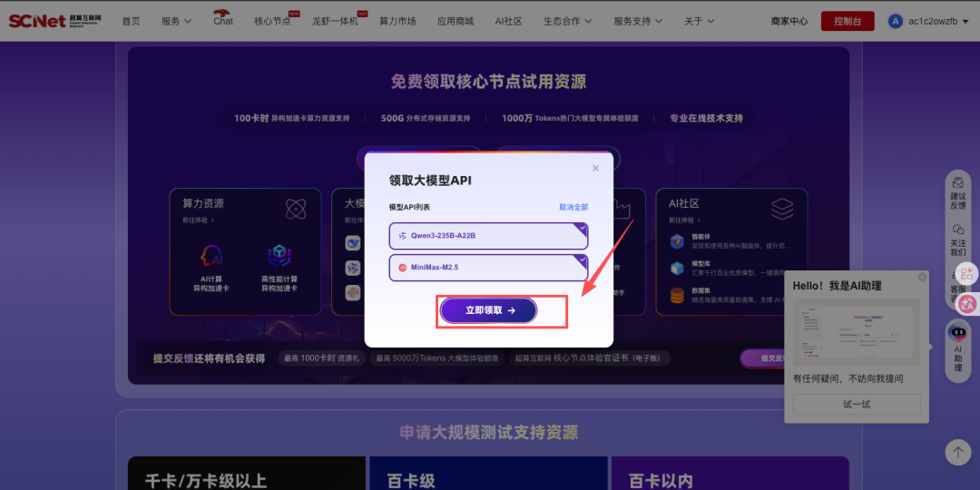The image size is (980, 490).
Task: Click the pink model icon in 大模型 card
Action: [353, 292]
